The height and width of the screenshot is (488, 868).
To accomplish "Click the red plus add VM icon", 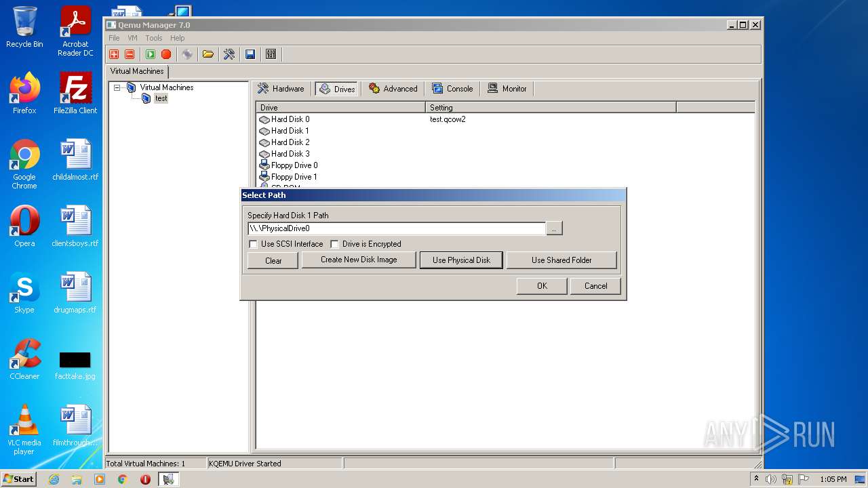I will [114, 54].
